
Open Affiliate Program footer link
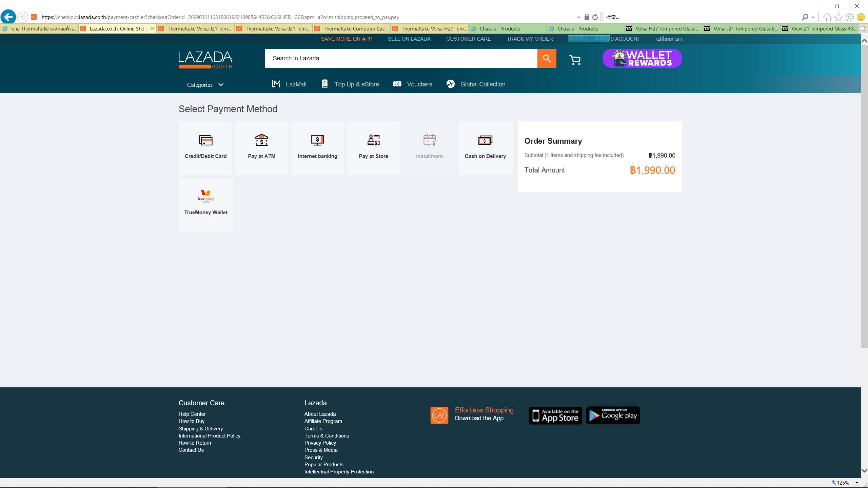[323, 421]
